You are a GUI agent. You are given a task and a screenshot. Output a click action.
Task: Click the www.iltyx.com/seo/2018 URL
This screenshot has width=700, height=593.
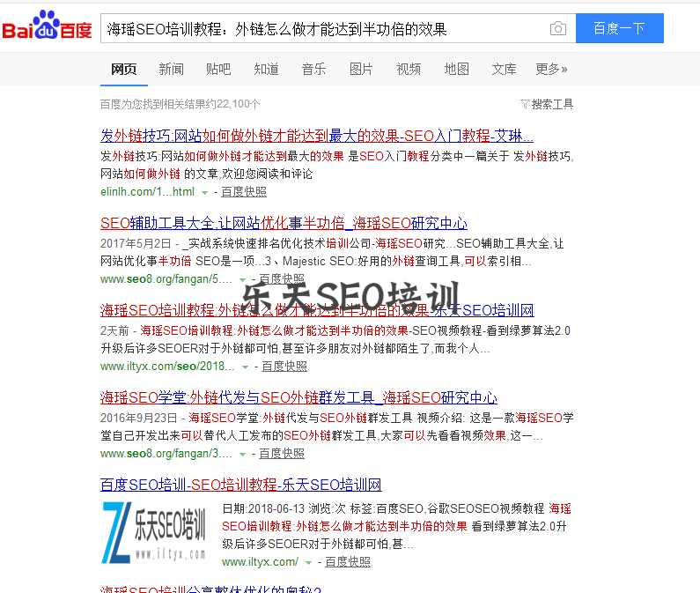[167, 366]
